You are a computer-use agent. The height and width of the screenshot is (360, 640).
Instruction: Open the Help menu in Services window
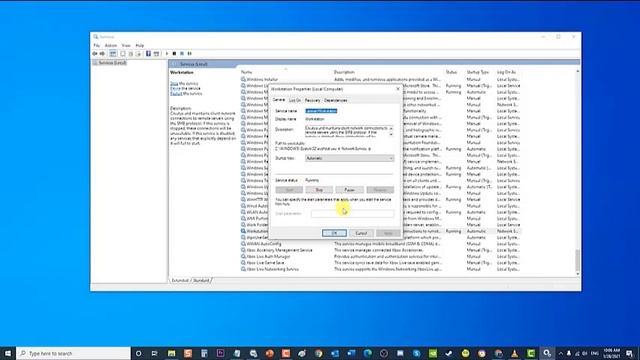click(140, 45)
